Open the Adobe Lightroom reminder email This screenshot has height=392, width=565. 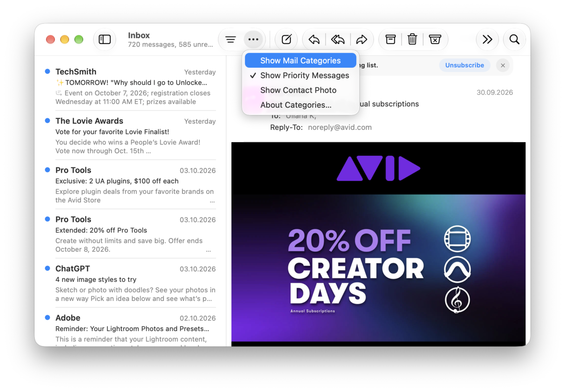130,328
